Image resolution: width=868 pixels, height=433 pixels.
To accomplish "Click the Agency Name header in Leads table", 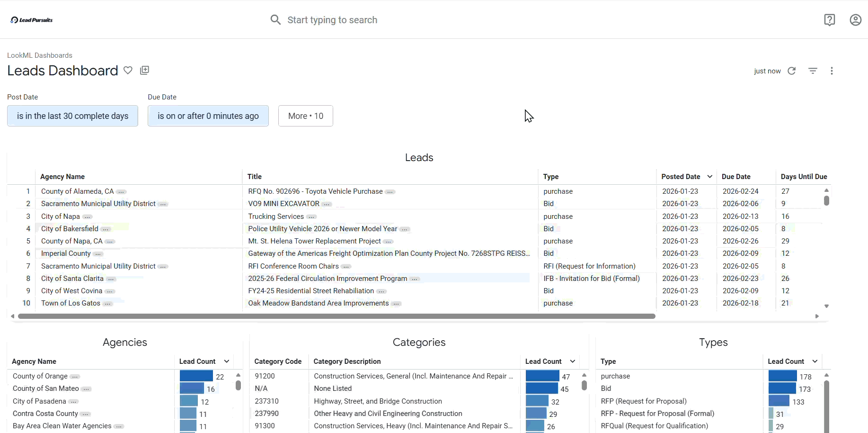I will 62,177.
